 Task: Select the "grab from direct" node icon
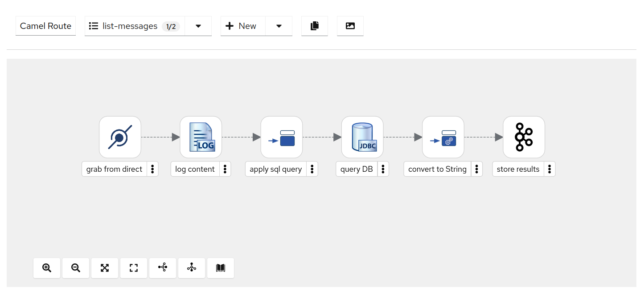click(120, 137)
